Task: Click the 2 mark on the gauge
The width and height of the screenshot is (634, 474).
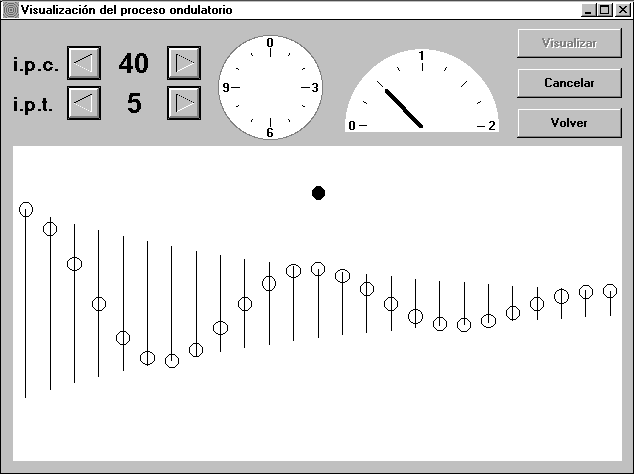Action: 492,126
